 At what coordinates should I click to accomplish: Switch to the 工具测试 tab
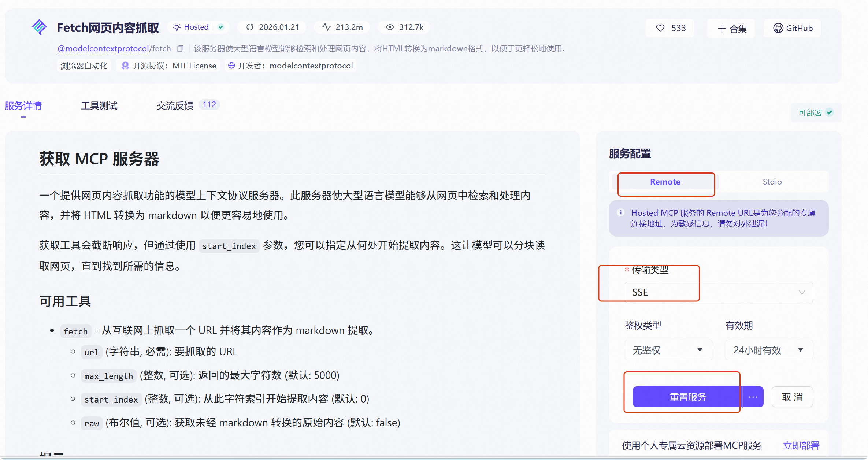pos(99,106)
